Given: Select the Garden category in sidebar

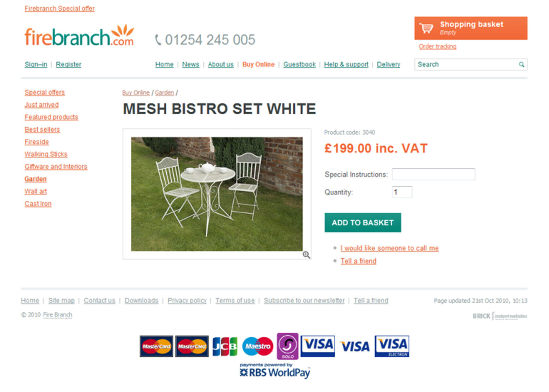Looking at the screenshot, I should click(36, 179).
